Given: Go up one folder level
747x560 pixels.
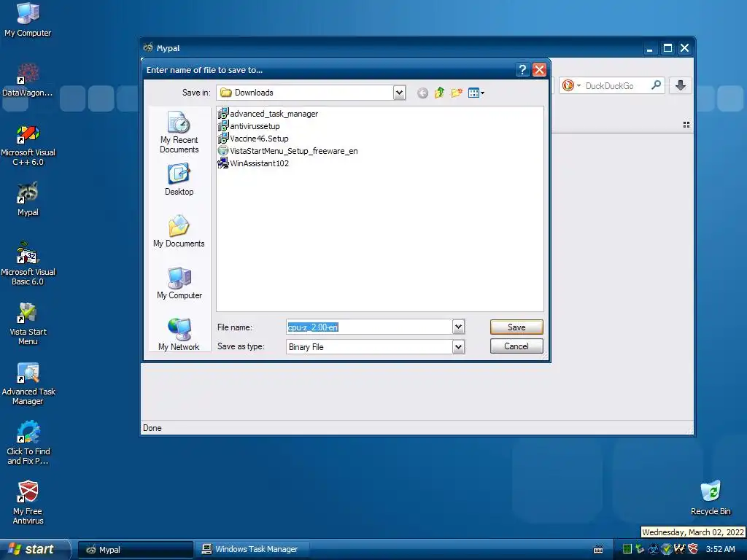Looking at the screenshot, I should pos(439,93).
